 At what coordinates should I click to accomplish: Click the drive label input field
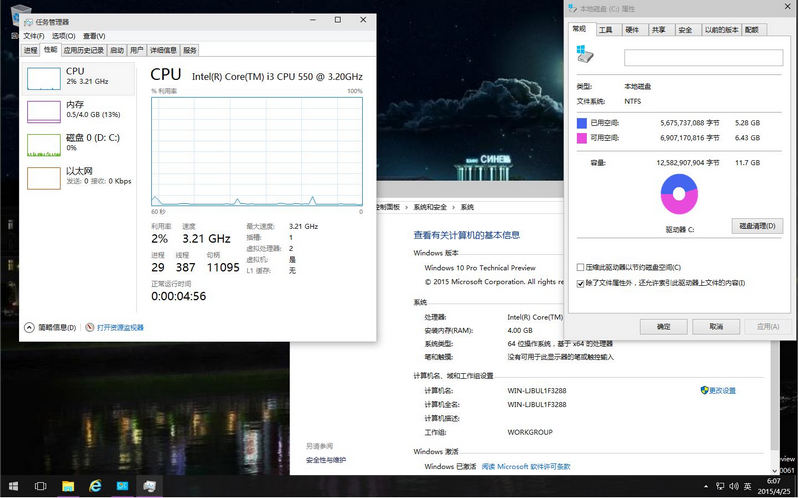pos(703,58)
